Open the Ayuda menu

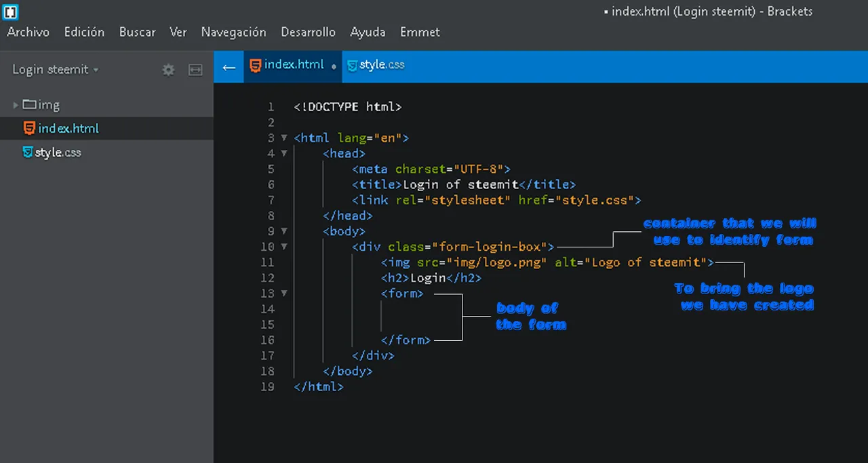[x=368, y=32]
